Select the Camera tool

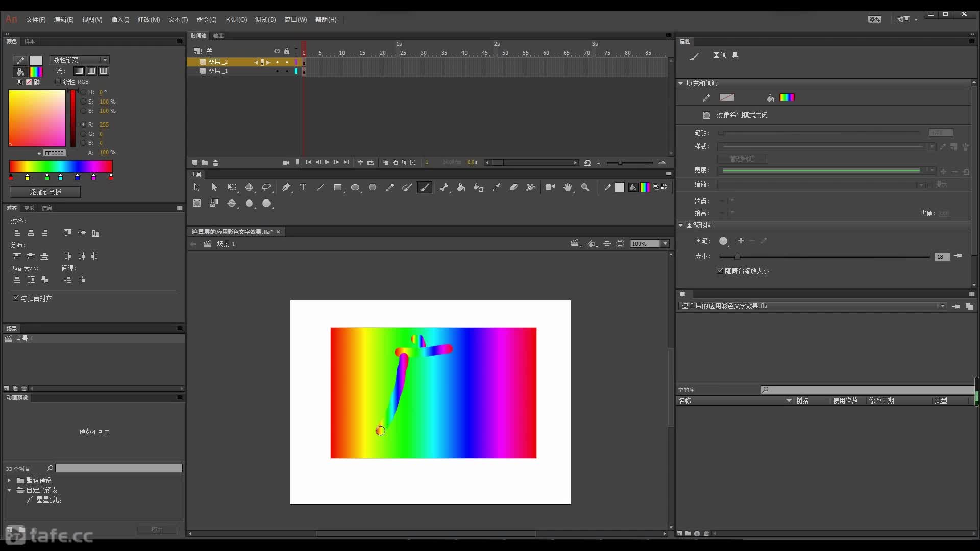550,188
